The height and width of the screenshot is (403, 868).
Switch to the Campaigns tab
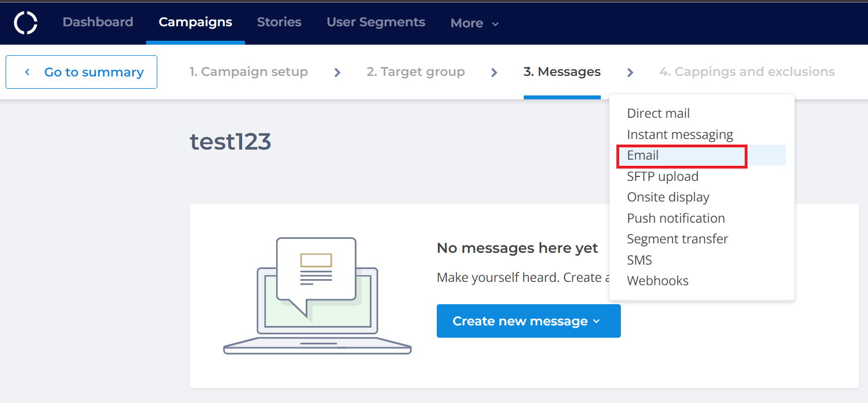[195, 22]
